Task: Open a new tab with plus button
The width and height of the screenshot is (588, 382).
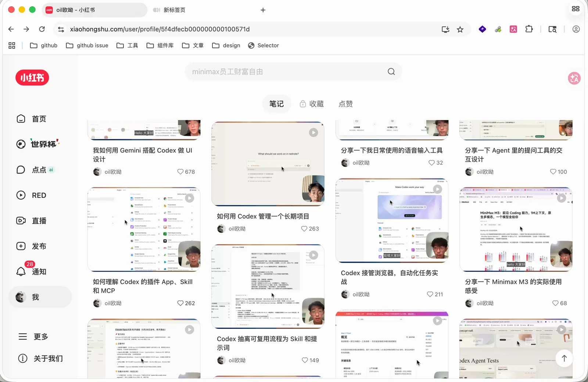Action: [x=263, y=10]
